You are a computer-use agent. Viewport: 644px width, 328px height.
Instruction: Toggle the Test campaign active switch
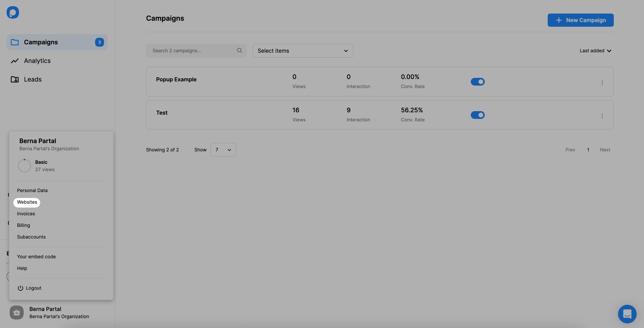[x=477, y=115]
